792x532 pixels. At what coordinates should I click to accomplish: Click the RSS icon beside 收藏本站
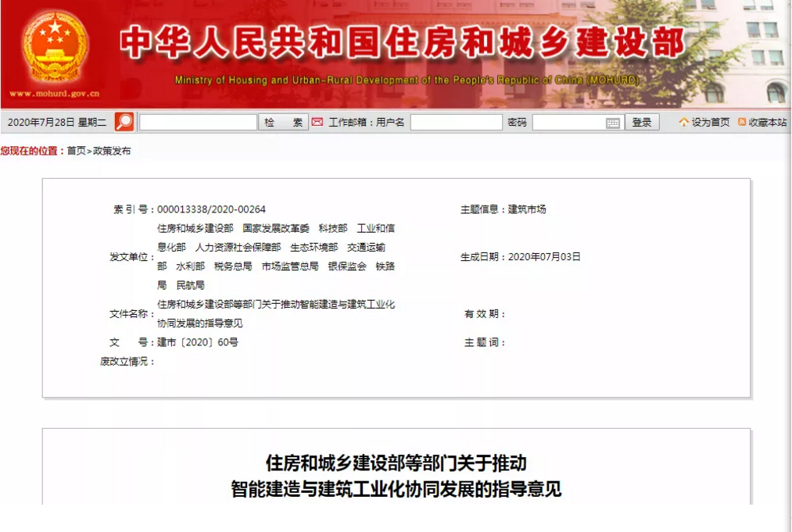tap(742, 123)
